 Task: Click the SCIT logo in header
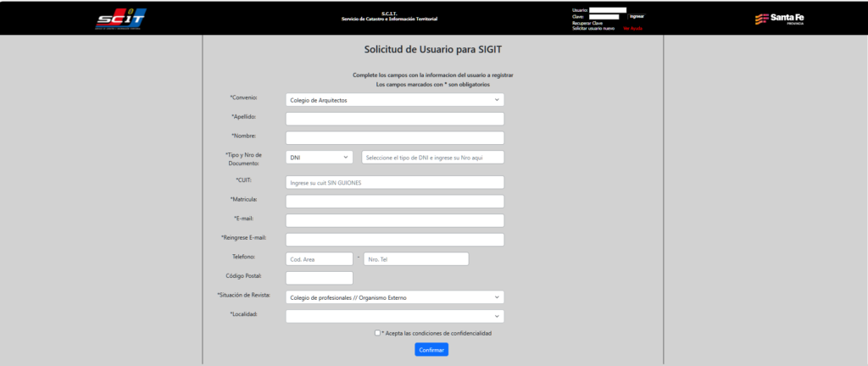coord(120,18)
